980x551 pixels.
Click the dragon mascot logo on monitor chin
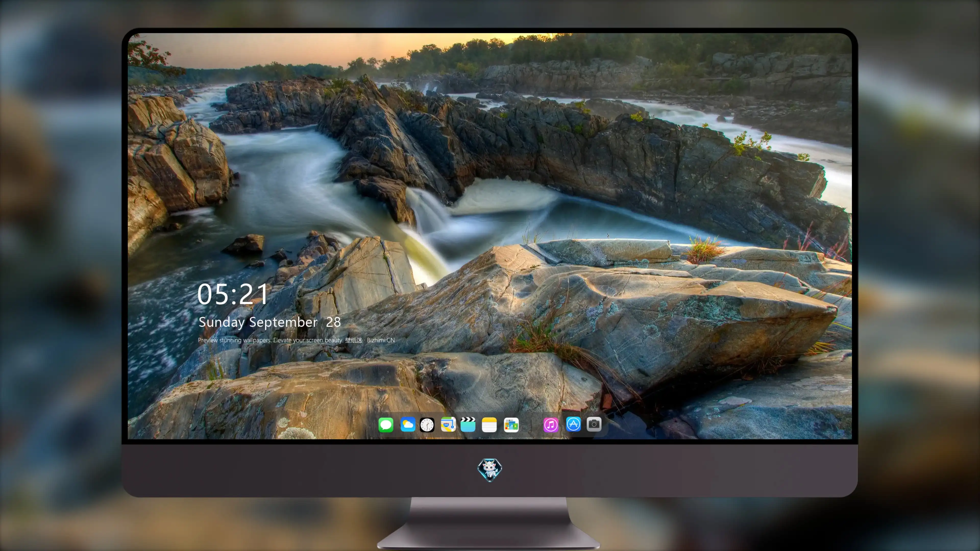click(490, 470)
